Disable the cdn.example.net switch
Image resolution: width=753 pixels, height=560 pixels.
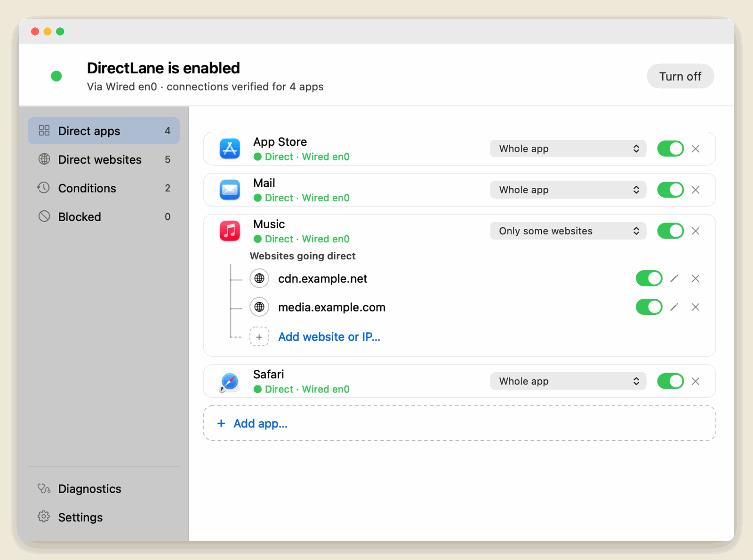click(x=649, y=279)
